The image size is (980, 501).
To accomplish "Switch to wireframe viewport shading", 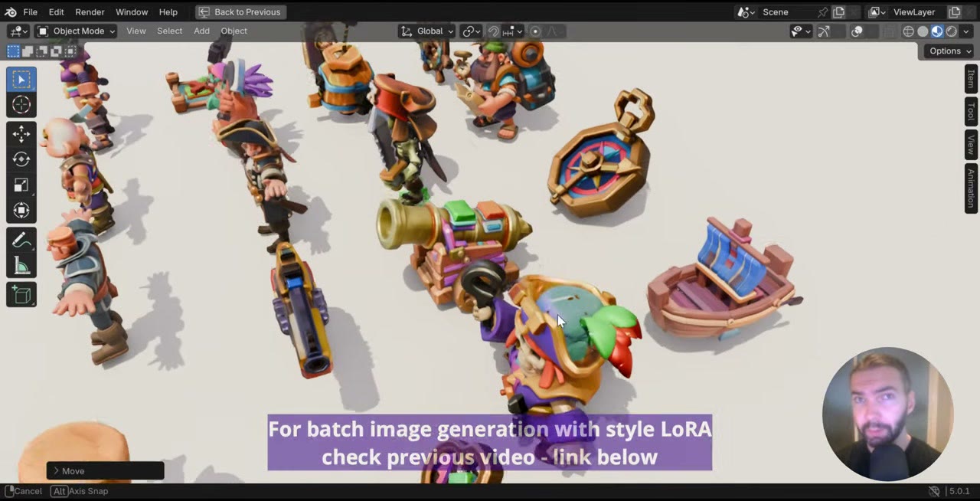I will point(909,31).
